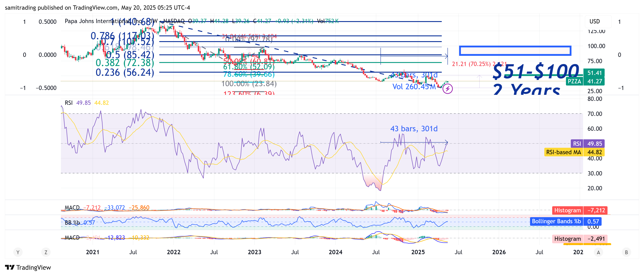Toggle the B scale button
This screenshot has height=276, width=644.
626,252
